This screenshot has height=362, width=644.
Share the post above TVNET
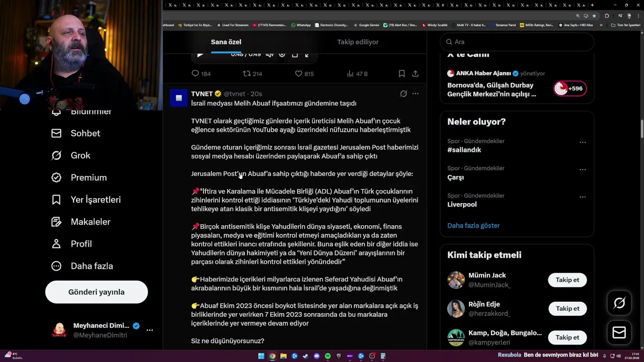[x=415, y=73]
